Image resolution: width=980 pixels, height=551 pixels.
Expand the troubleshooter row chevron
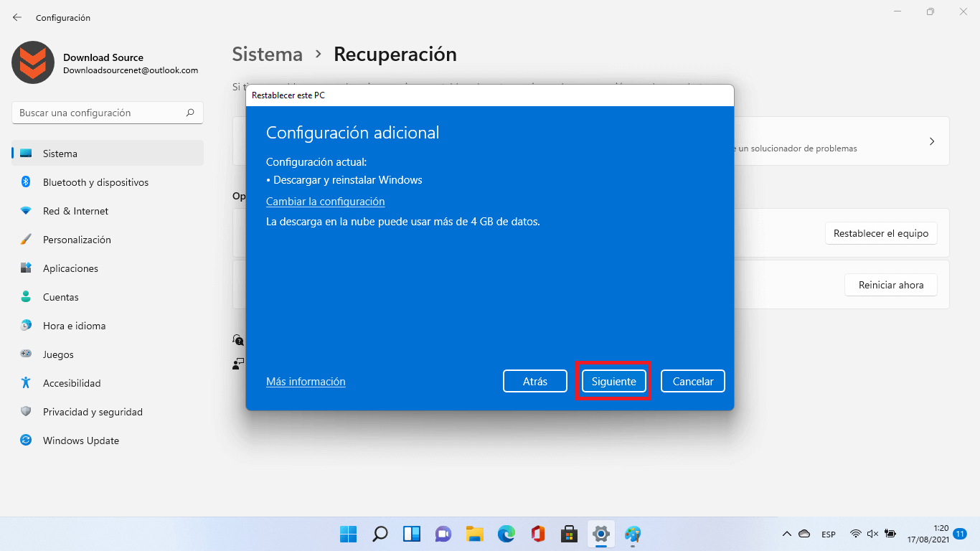(932, 141)
